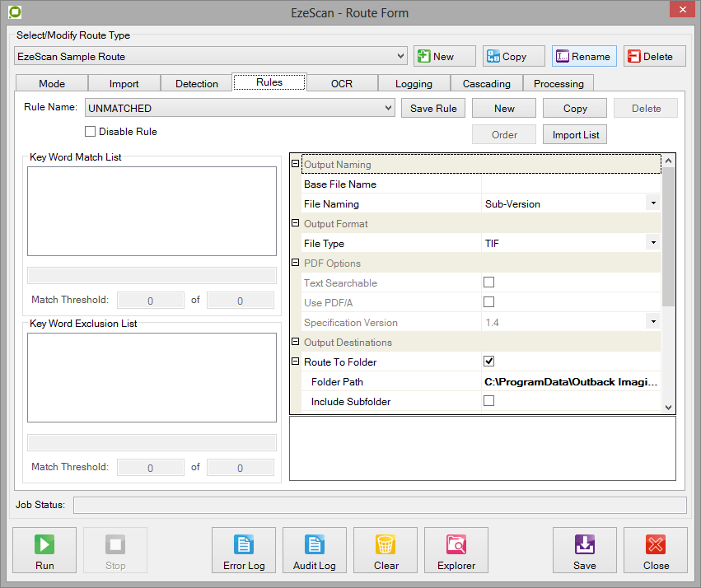This screenshot has height=588, width=701.
Task: Enable the Disable Rule checkbox
Action: [x=91, y=132]
